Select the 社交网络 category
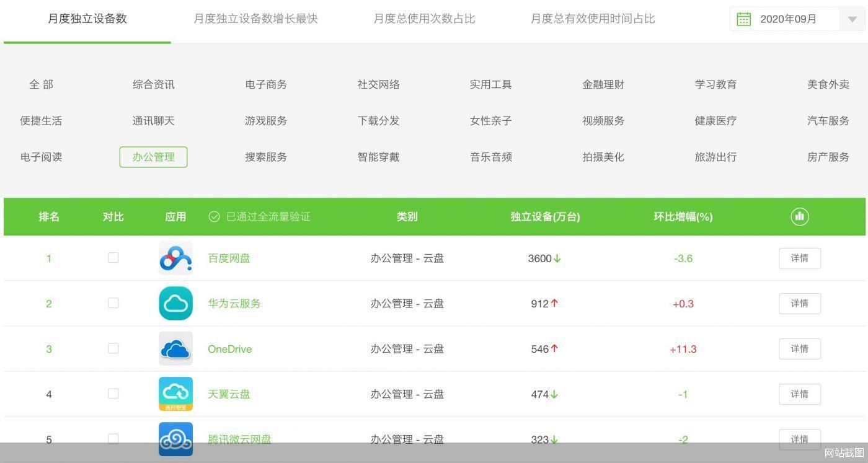Image resolution: width=868 pixels, height=463 pixels. 378,84
